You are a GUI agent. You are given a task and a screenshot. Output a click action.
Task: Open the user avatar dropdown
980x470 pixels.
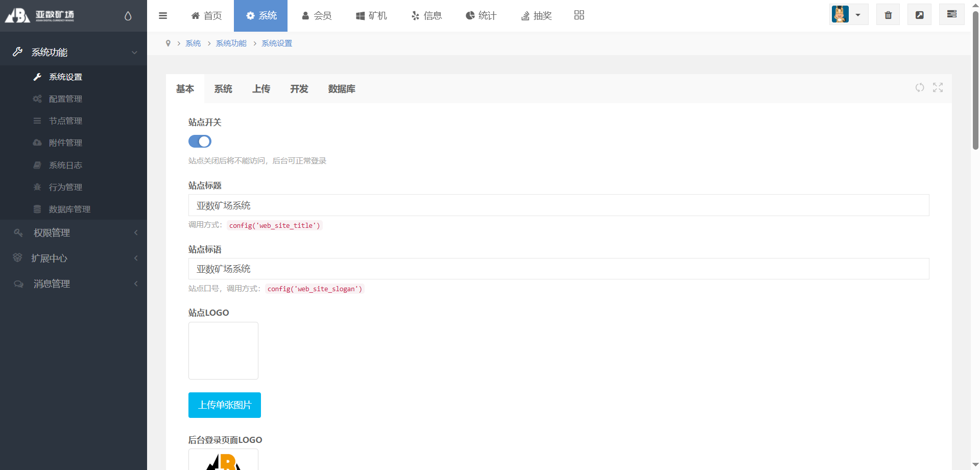tap(848, 15)
